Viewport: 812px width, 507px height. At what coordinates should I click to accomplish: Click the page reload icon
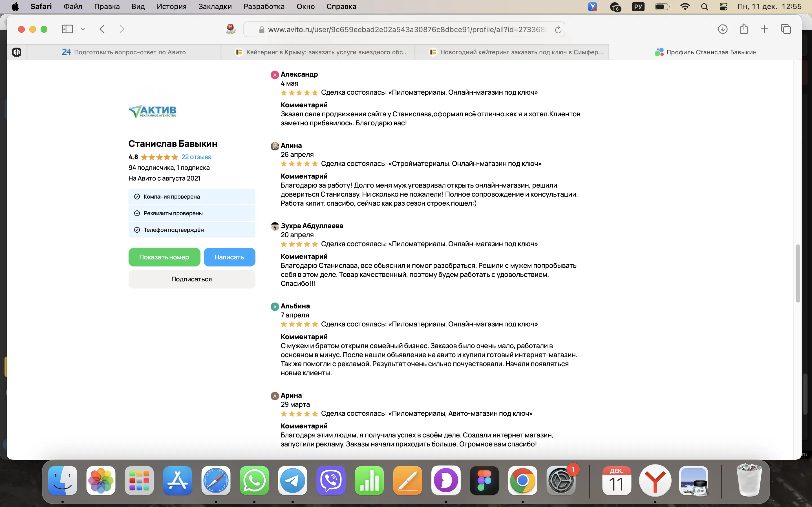[x=558, y=30]
